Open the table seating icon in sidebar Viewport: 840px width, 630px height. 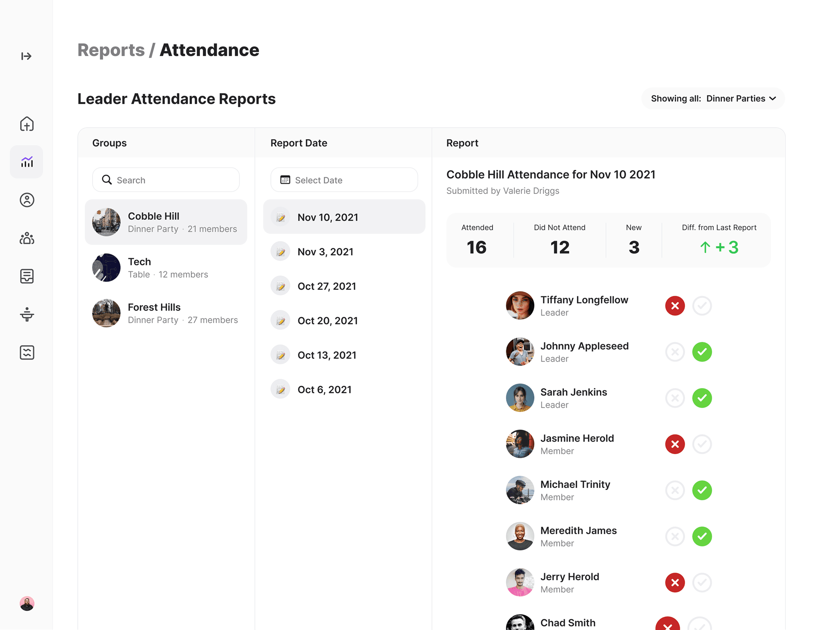[27, 314]
